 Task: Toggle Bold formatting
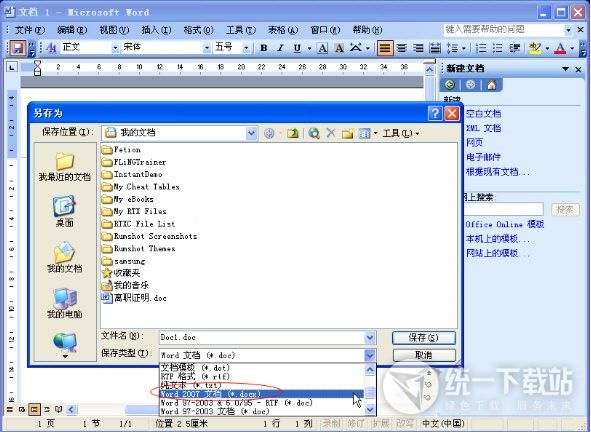pos(264,48)
